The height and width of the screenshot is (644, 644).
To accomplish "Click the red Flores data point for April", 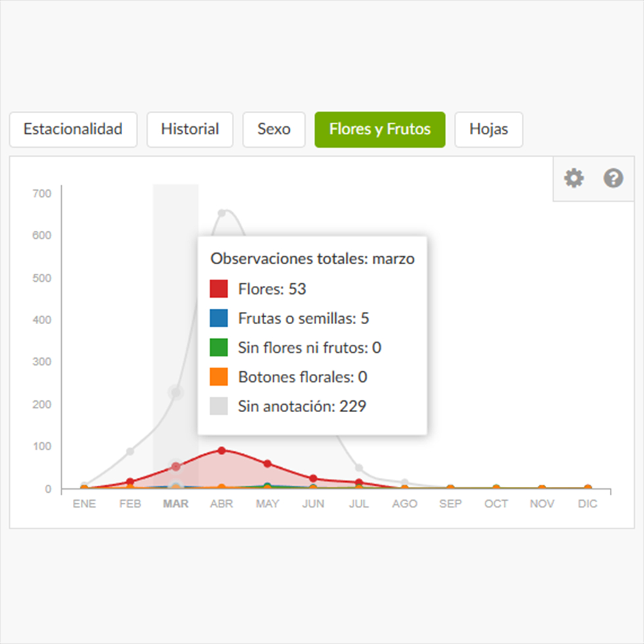I will click(222, 450).
